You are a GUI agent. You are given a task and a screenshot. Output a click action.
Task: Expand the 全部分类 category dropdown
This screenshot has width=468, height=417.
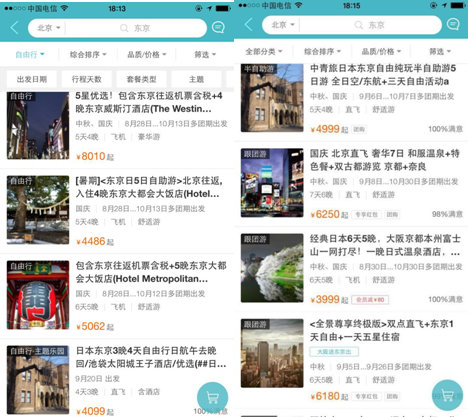[264, 52]
